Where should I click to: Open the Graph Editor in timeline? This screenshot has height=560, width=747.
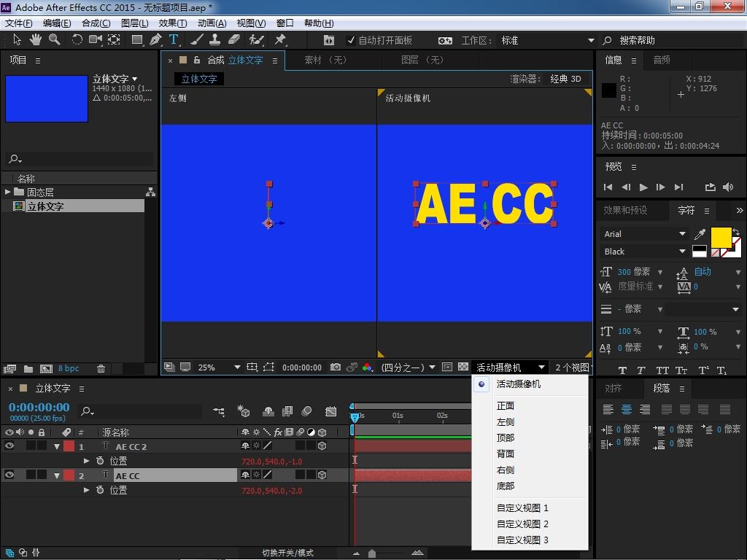click(x=330, y=411)
